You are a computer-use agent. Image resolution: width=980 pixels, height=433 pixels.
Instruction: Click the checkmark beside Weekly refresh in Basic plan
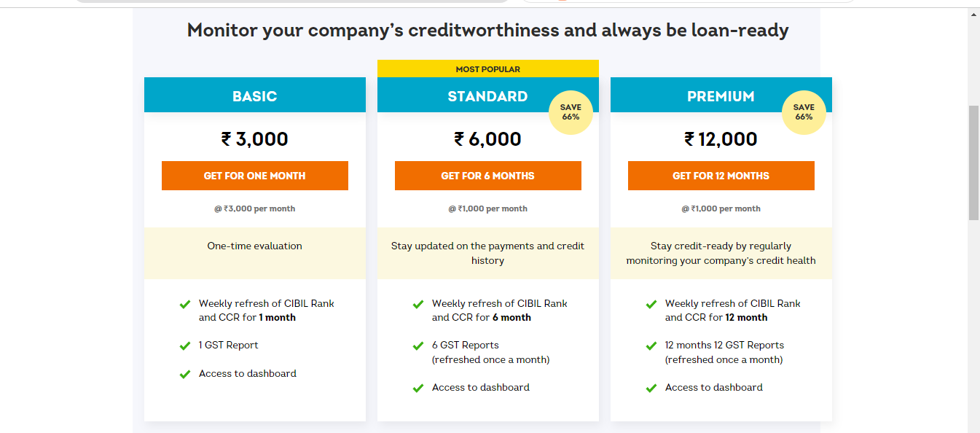pos(184,304)
